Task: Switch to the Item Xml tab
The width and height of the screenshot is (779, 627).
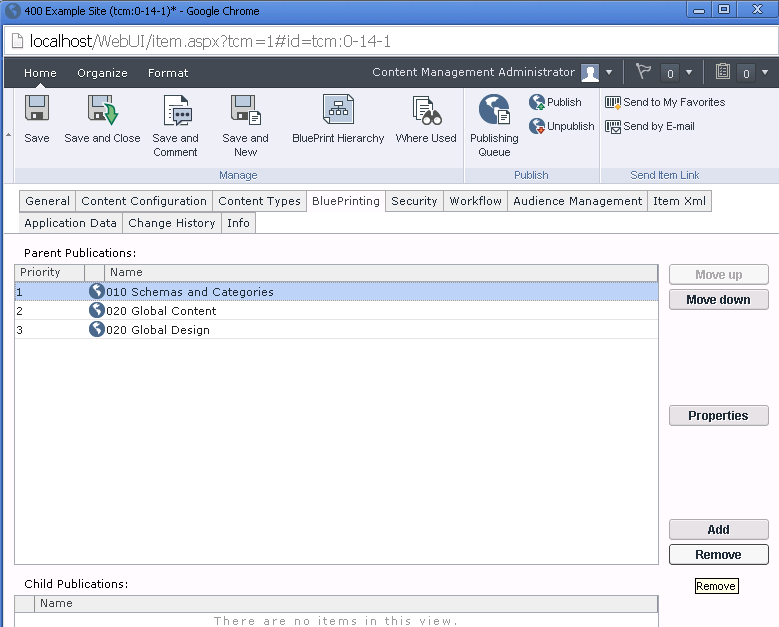Action: tap(679, 201)
